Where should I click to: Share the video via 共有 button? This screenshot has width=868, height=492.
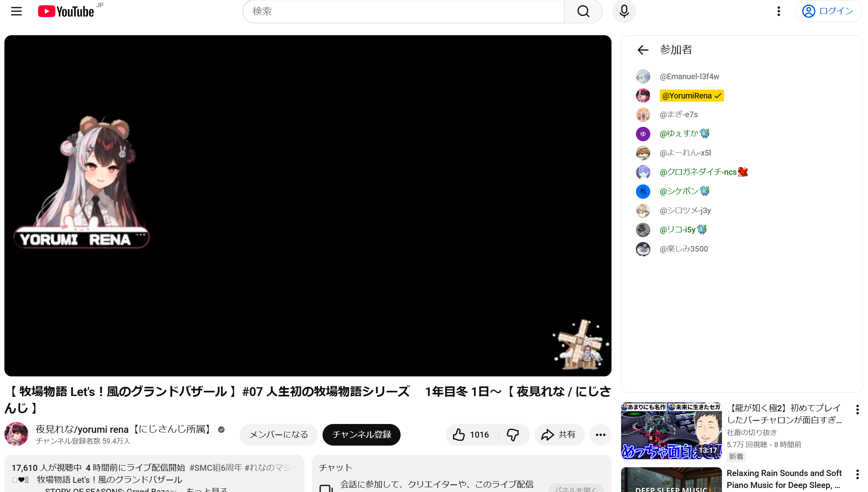[559, 435]
